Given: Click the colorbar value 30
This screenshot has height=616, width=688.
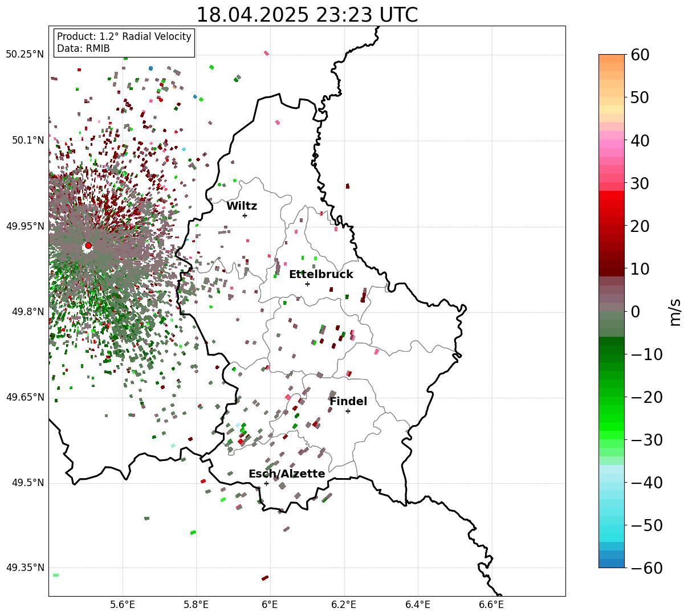Looking at the screenshot, I should click(x=640, y=183).
